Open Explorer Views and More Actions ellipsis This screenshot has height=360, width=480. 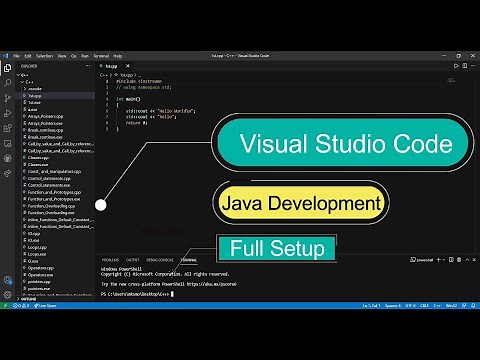(88, 66)
